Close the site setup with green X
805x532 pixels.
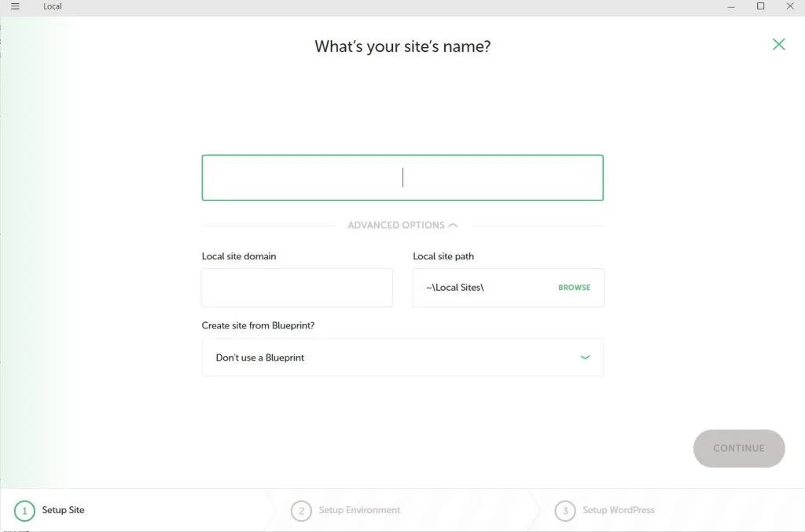(x=778, y=44)
